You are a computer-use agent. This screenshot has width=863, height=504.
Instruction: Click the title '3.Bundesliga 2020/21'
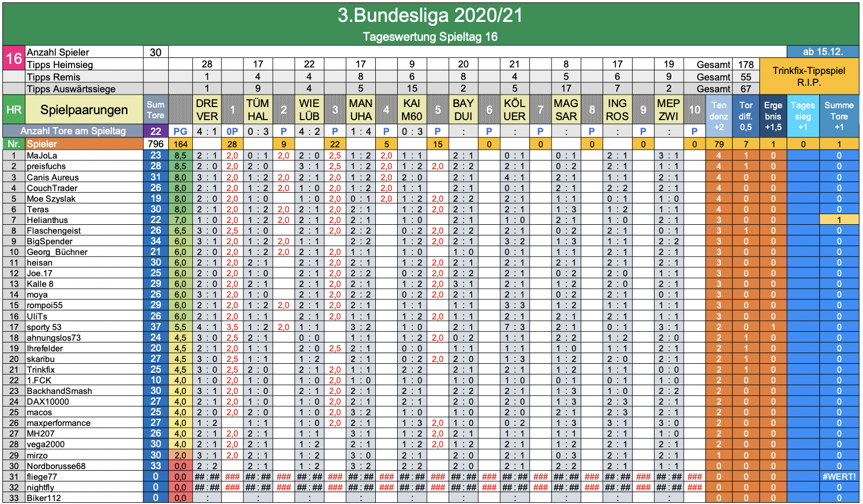click(x=430, y=16)
